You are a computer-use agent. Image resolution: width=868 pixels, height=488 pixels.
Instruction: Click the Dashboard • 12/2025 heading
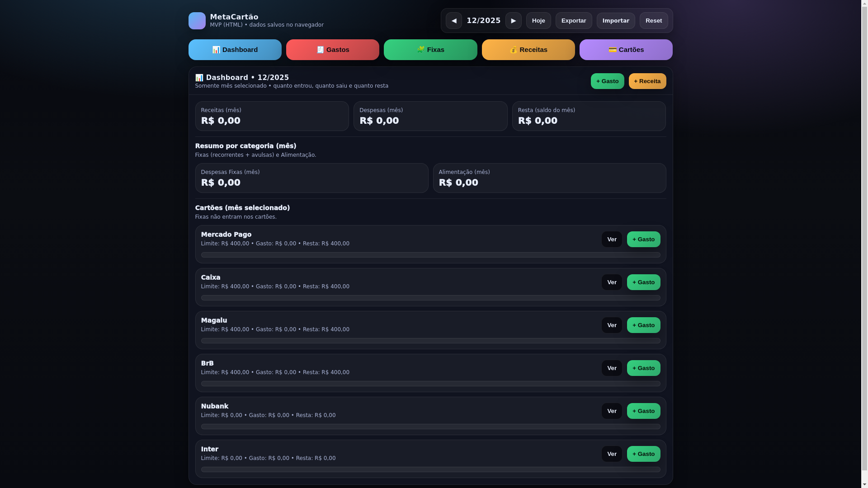pyautogui.click(x=242, y=78)
